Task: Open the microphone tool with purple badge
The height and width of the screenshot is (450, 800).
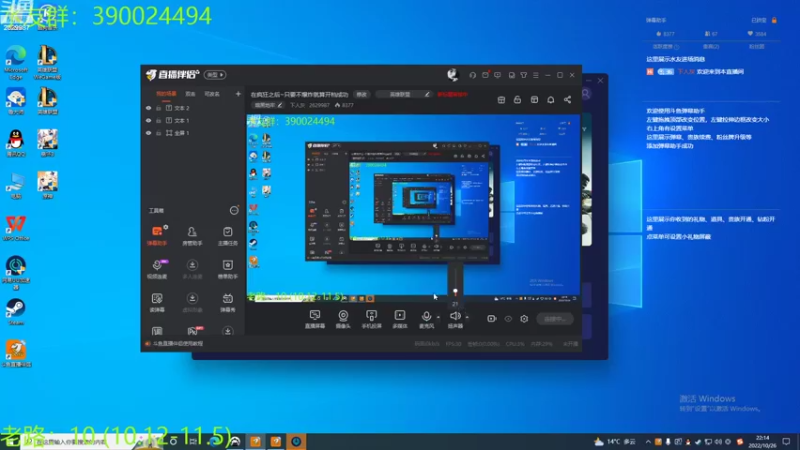Action: [x=157, y=268]
